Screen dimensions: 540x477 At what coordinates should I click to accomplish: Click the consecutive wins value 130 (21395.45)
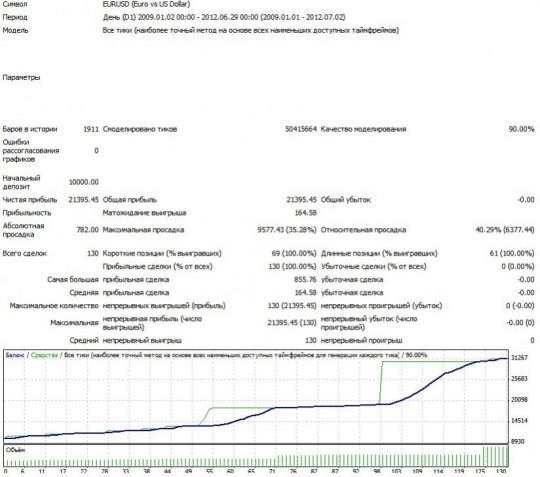click(292, 306)
